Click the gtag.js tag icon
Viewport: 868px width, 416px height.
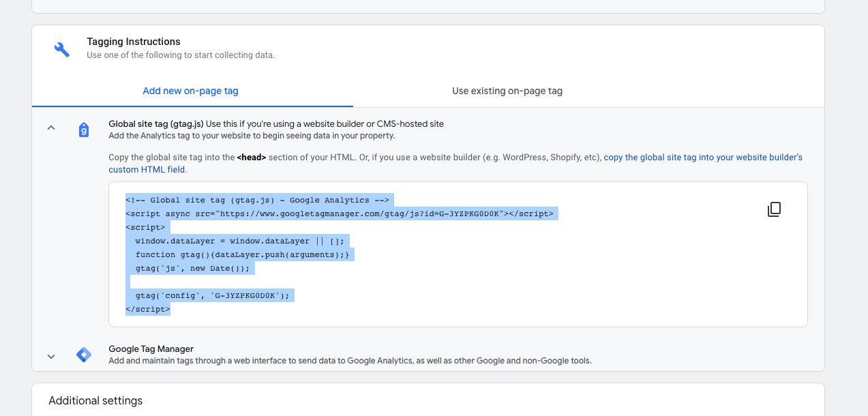84,130
